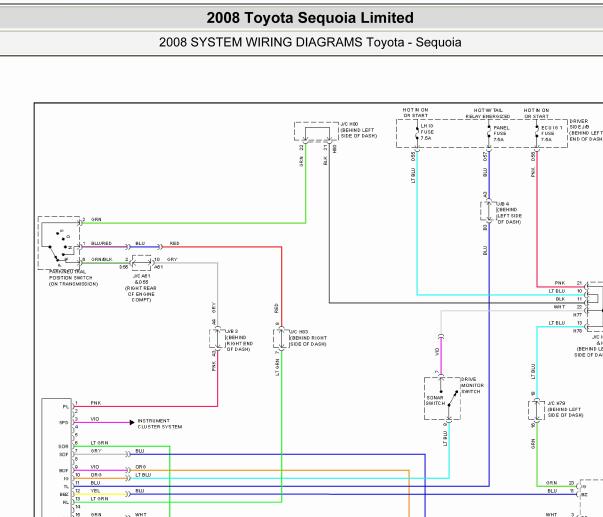Screen dimensions: 603x517
Task: Click the J/C H83 junction connector symbol
Action: pyautogui.click(x=281, y=339)
